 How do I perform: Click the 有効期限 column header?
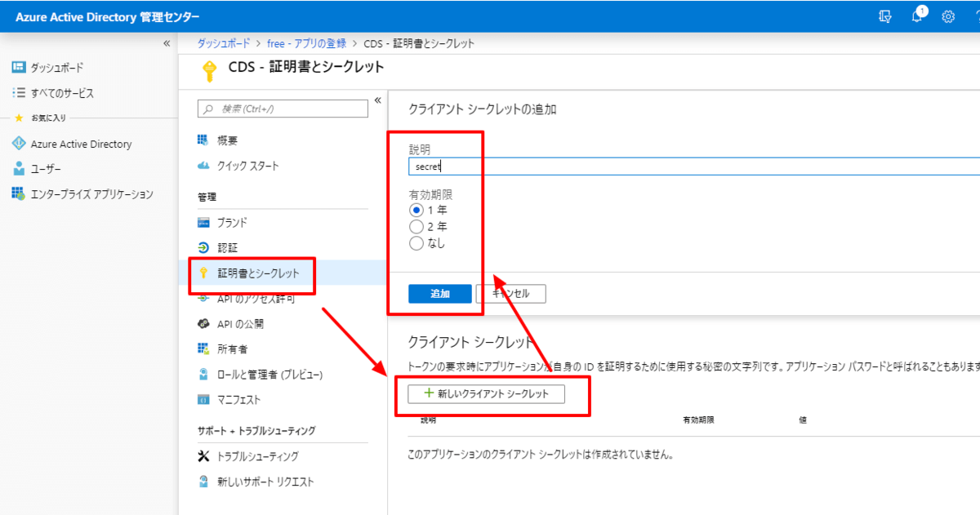pos(698,420)
